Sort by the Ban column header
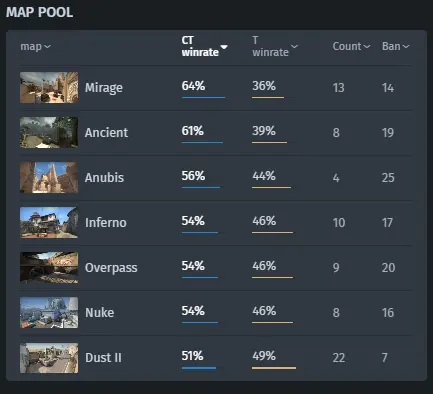433x394 pixels. [395, 46]
